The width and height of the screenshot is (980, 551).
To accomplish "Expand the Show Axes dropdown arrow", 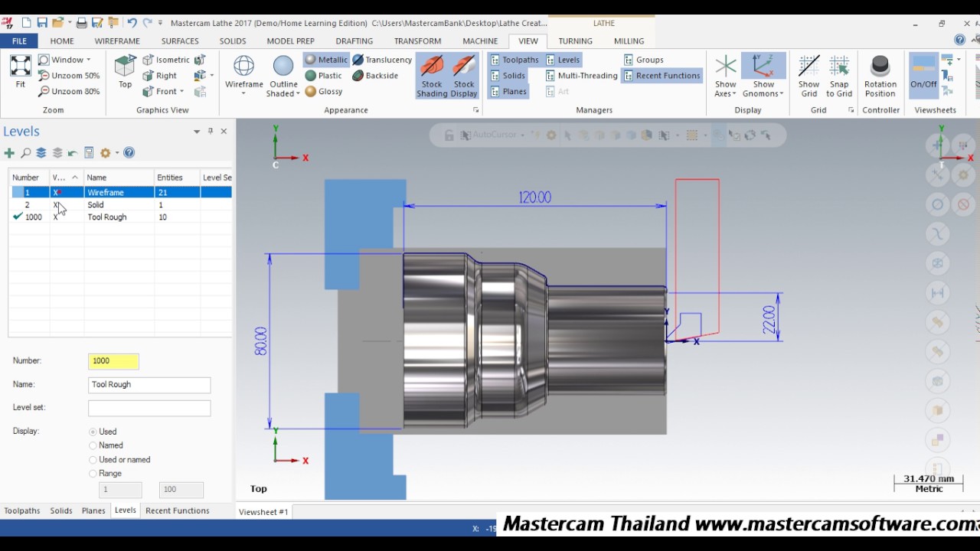I will [x=734, y=94].
